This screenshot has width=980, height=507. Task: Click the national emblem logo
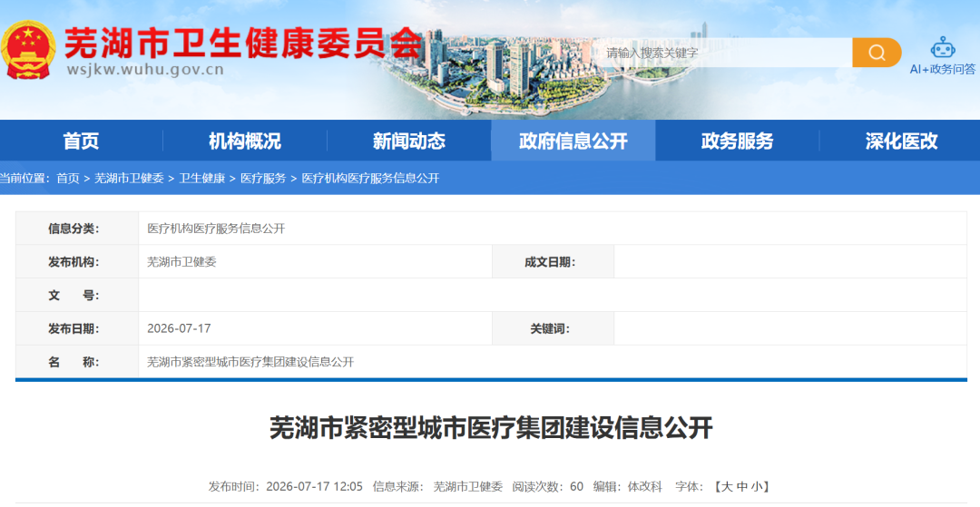point(28,50)
